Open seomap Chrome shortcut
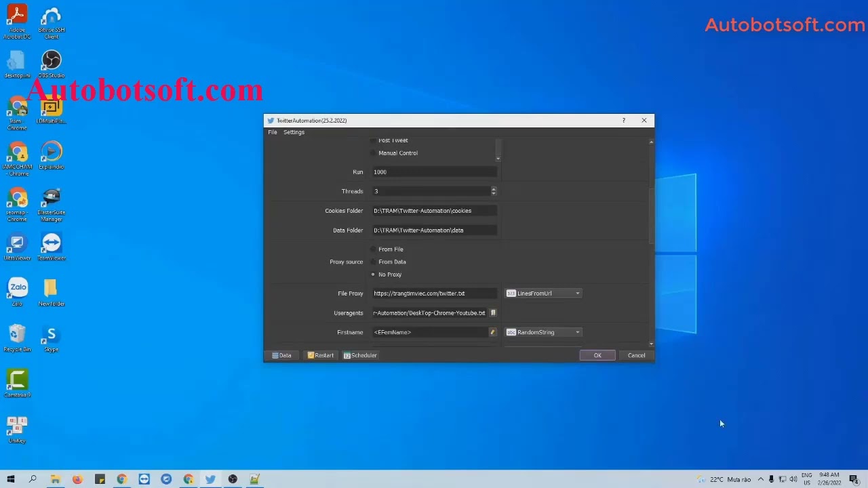Image resolution: width=868 pixels, height=488 pixels. (x=17, y=204)
